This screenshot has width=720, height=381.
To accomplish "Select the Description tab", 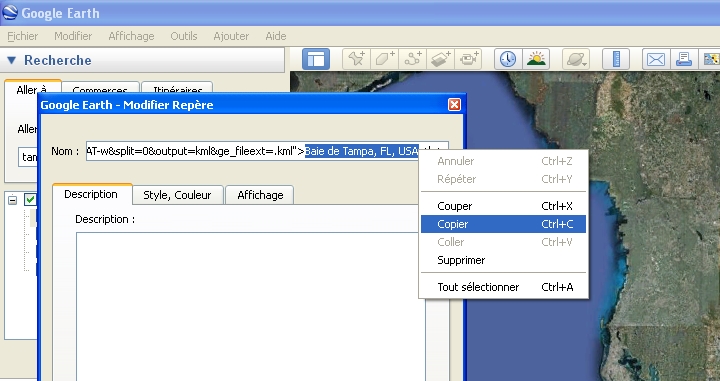I will [x=91, y=194].
